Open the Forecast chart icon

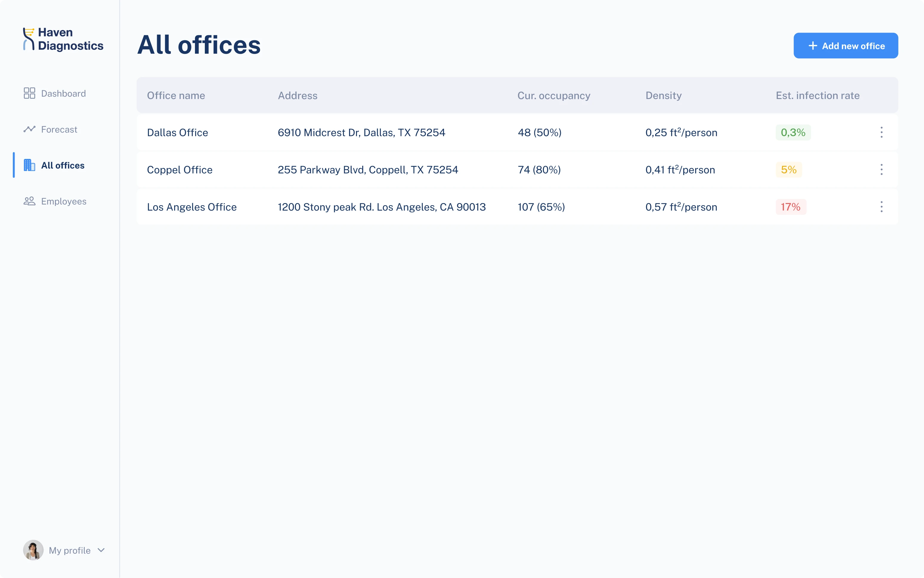click(30, 129)
